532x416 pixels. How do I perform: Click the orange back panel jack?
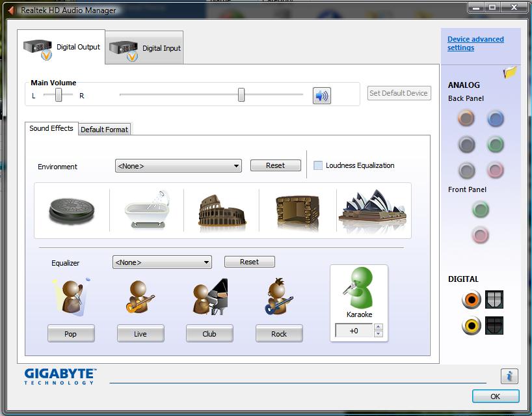pyautogui.click(x=466, y=118)
